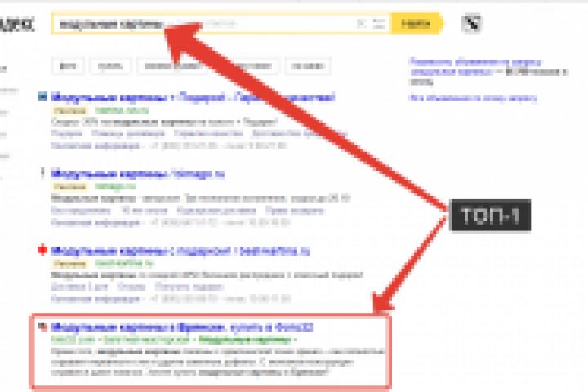Click the Yandex logo at top left

[x=17, y=24]
